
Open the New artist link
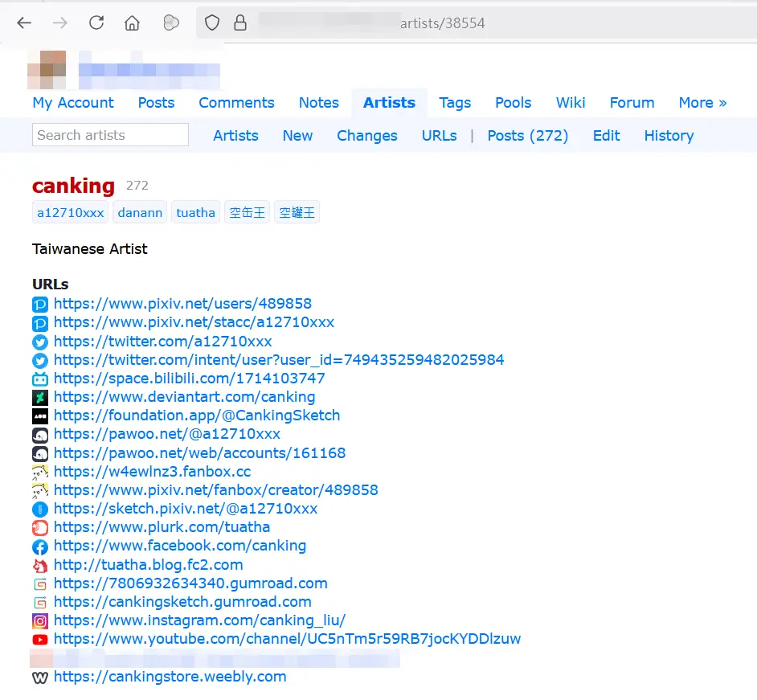point(297,136)
